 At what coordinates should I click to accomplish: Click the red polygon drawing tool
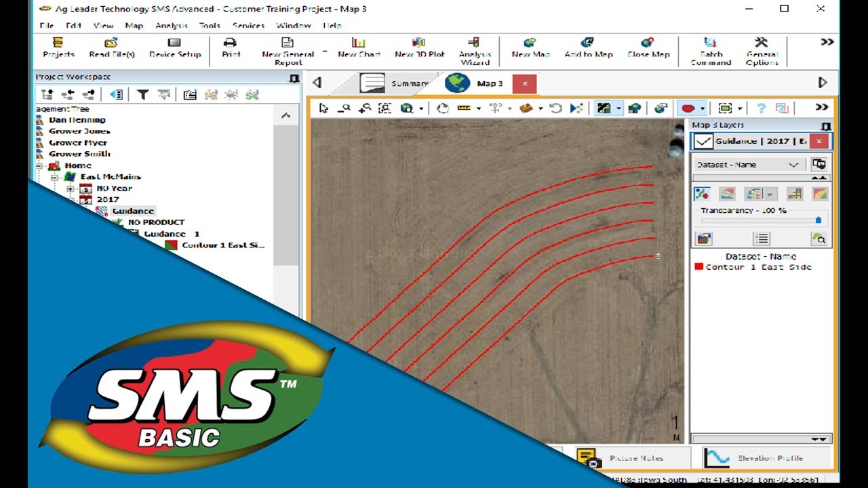[688, 108]
